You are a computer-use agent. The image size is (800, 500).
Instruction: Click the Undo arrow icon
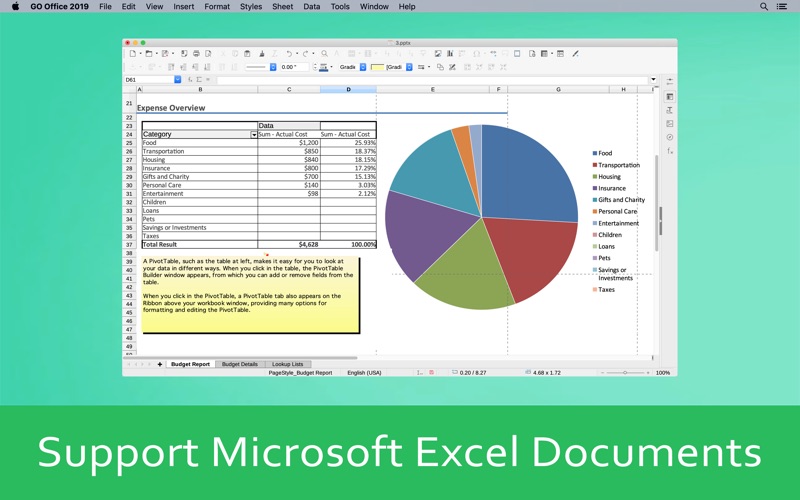289,54
